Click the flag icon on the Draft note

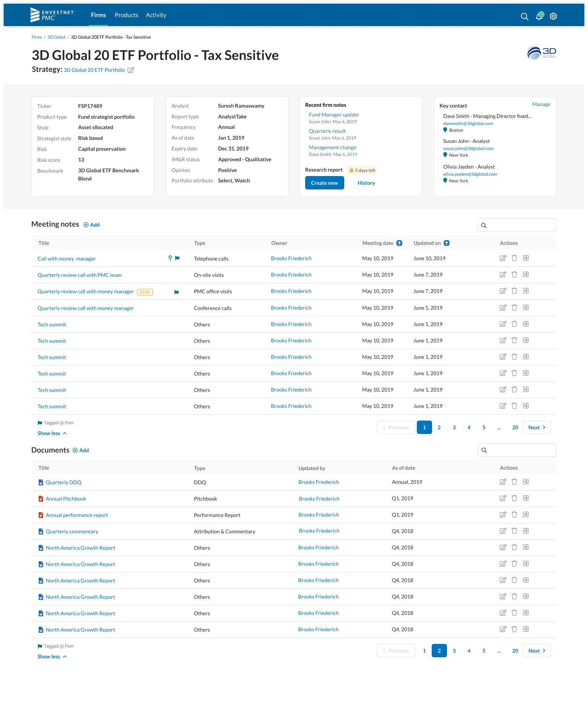[176, 292]
